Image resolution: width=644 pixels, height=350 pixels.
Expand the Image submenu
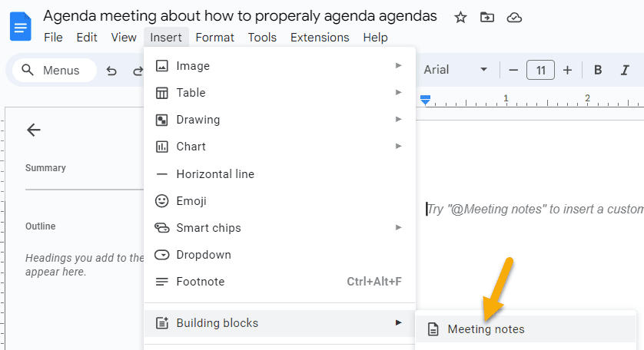[280, 66]
